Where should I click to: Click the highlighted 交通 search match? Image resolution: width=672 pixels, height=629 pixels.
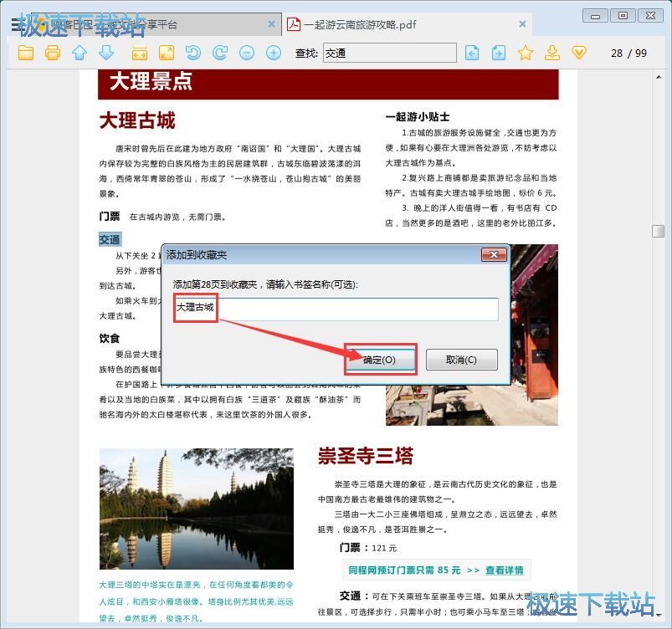110,239
